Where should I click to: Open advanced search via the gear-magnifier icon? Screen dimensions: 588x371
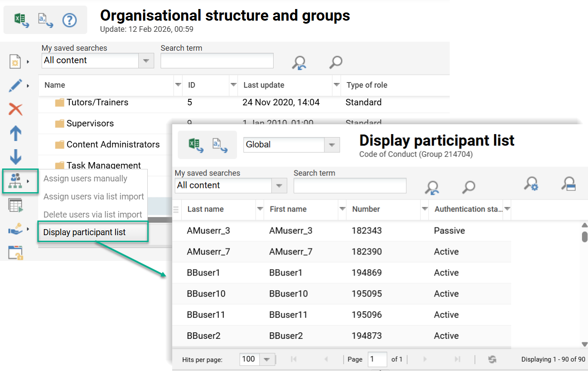click(x=531, y=185)
